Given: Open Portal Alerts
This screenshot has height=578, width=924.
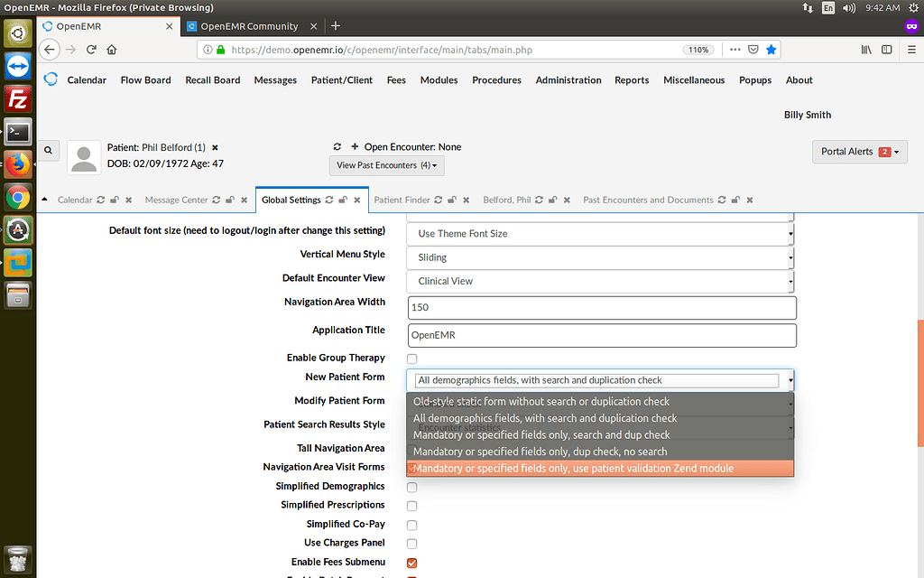Looking at the screenshot, I should (x=859, y=153).
